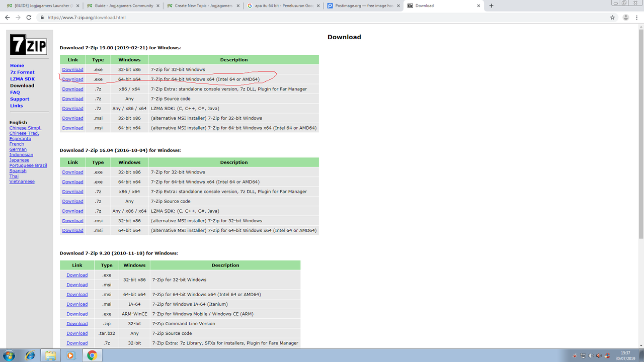This screenshot has width=644, height=362.
Task: Open the network tray icon
Action: coord(583,355)
